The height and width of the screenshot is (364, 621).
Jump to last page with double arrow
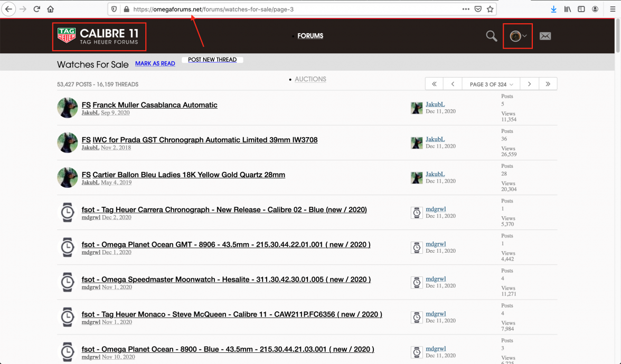click(548, 84)
